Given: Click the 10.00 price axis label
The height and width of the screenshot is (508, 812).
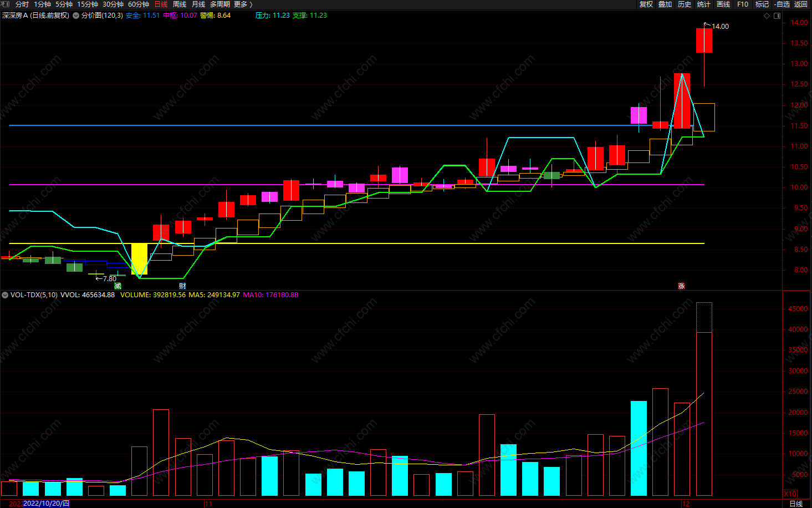Looking at the screenshot, I should click(799, 187).
